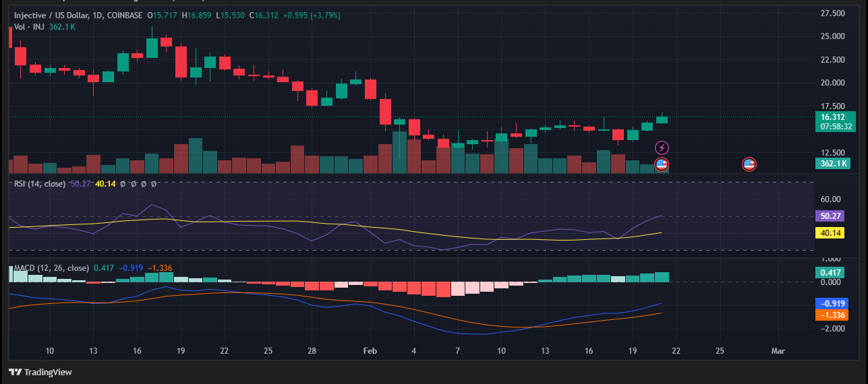Click the purple 50.27 RSI label on the axis
This screenshot has height=384, width=868.
click(x=830, y=216)
